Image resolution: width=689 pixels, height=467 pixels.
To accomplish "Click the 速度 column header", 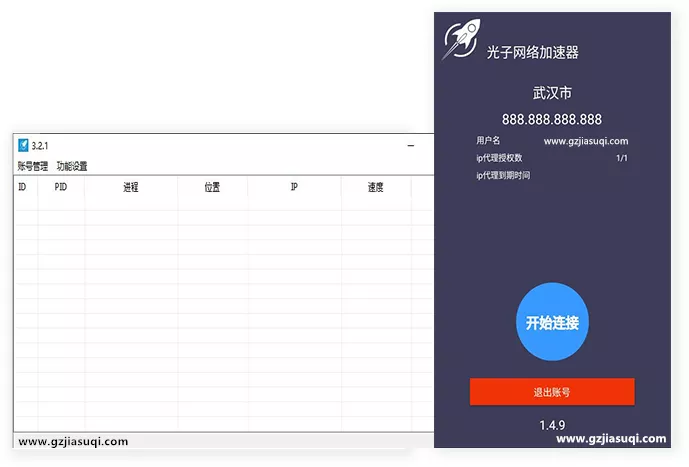I will [x=375, y=187].
